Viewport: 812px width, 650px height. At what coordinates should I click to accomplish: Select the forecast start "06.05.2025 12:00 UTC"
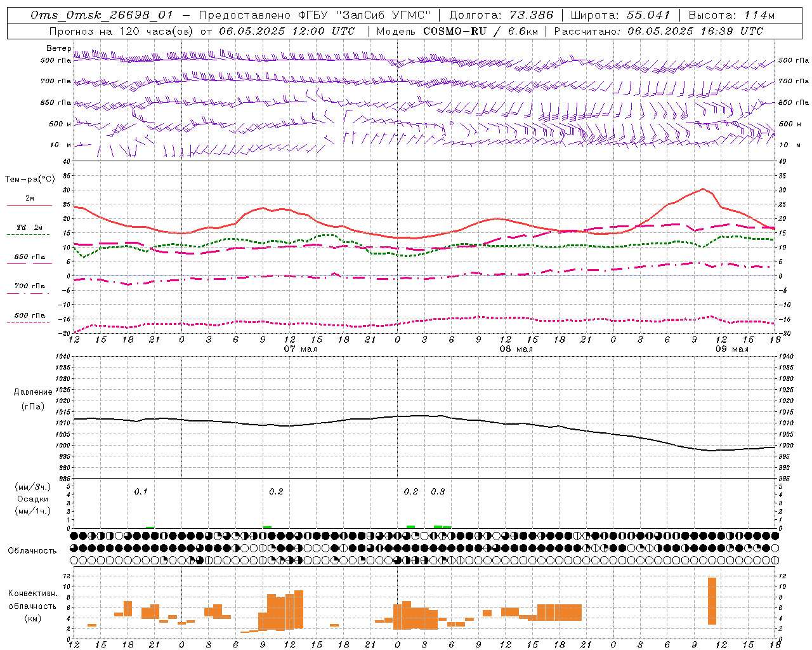click(287, 31)
